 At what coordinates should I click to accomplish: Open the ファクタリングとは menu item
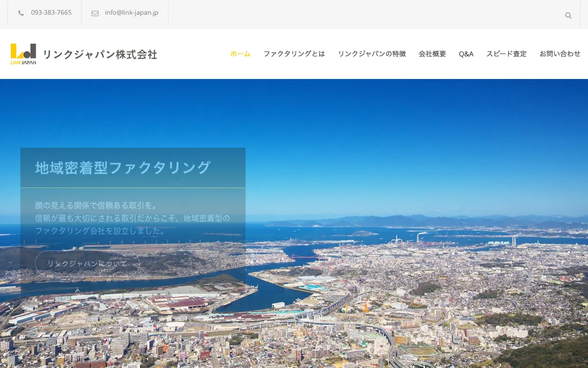[294, 54]
